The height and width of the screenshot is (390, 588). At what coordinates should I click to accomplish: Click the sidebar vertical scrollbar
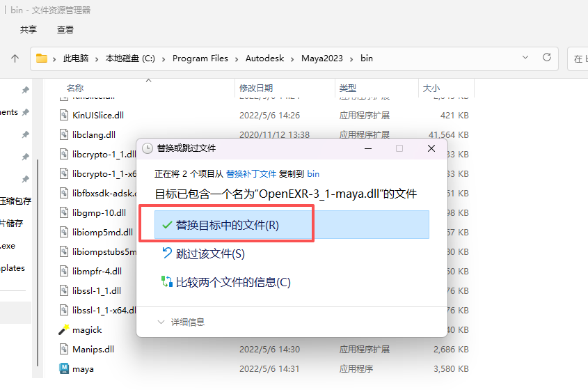tap(38, 263)
